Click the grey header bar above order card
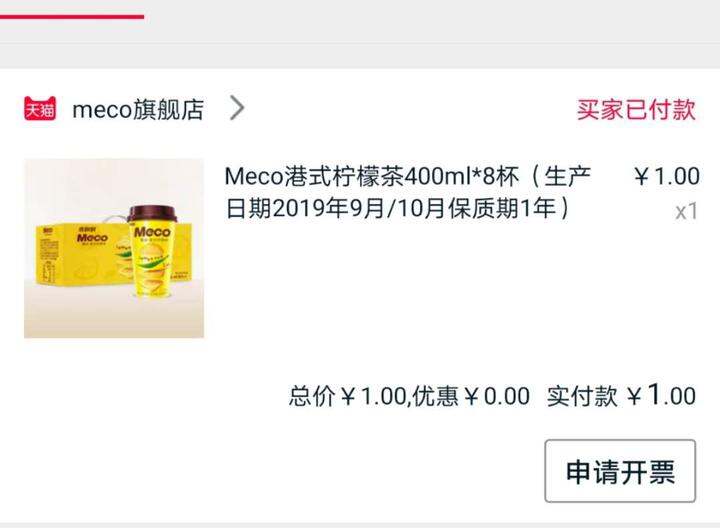The height and width of the screenshot is (528, 720). [x=360, y=56]
